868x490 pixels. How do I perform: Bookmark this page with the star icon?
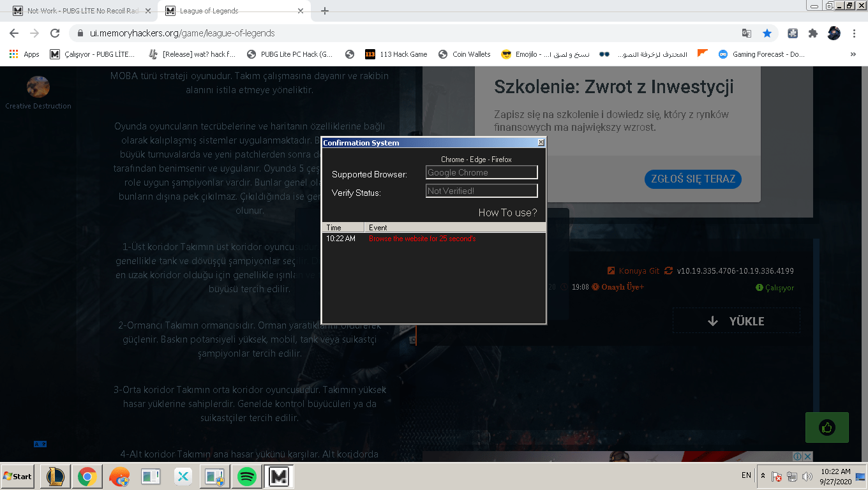767,33
